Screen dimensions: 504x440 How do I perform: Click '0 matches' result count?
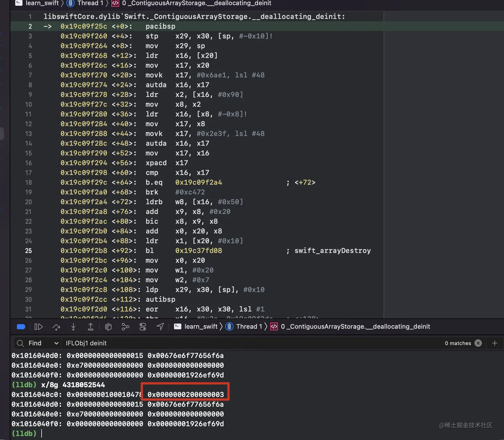click(458, 343)
